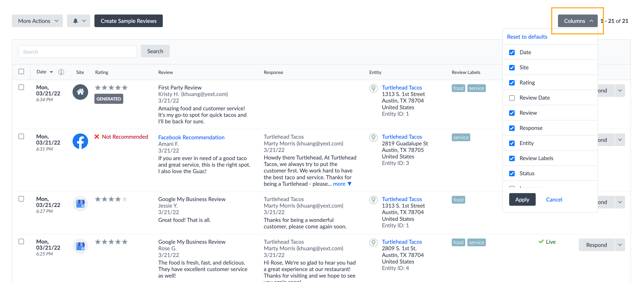Screen dimensions: 644x282
Task: Open Facebook Recommendation link
Action: (191, 137)
